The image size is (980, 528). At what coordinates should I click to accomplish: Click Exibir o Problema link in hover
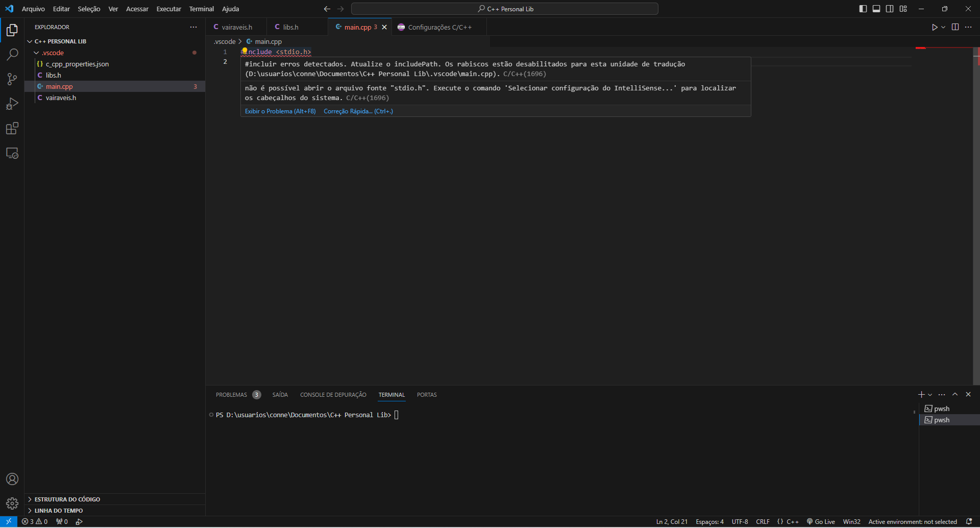[x=280, y=111]
